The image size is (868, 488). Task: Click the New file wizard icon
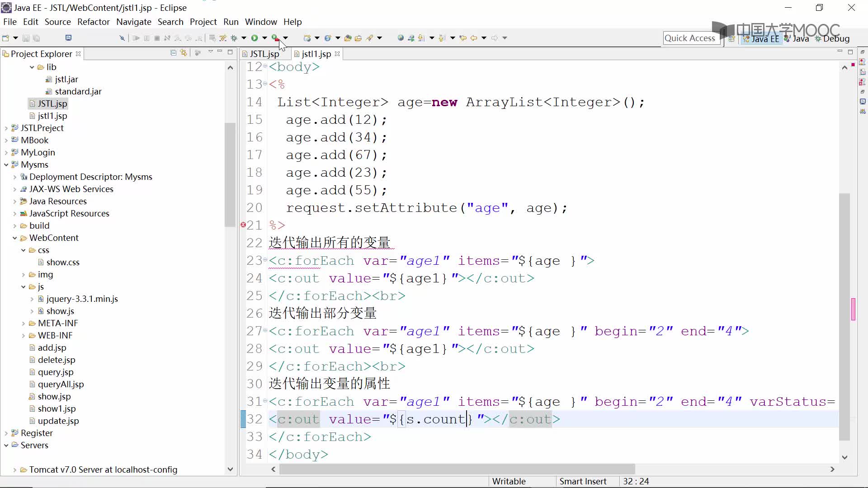[x=6, y=38]
